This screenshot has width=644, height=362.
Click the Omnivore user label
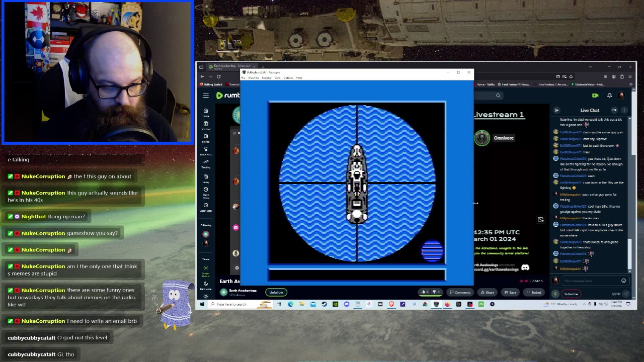[x=504, y=138]
